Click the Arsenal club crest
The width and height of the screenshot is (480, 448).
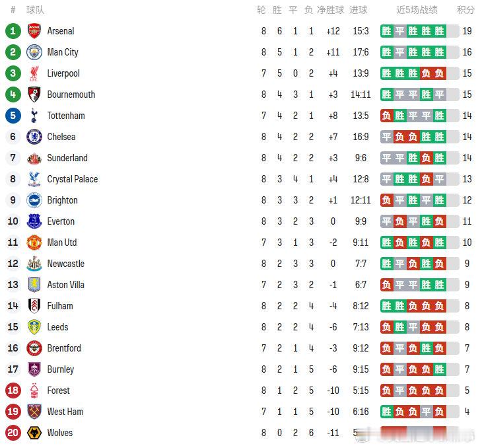coord(34,31)
